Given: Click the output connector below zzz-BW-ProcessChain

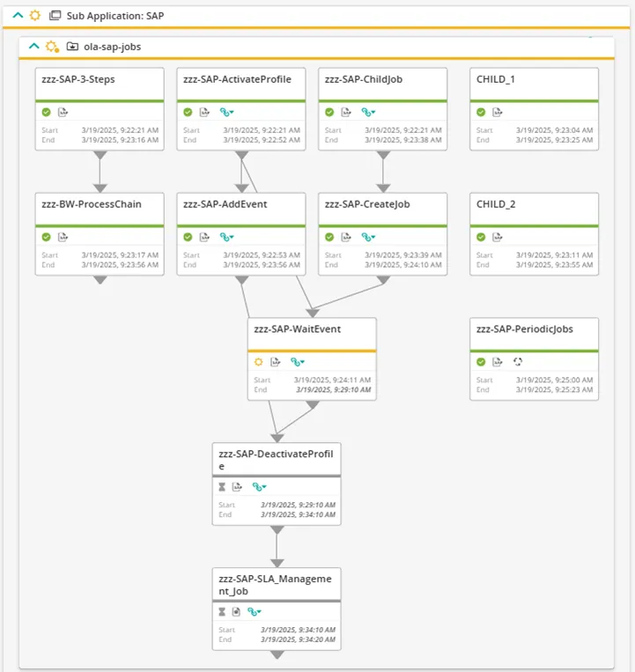Looking at the screenshot, I should [100, 280].
